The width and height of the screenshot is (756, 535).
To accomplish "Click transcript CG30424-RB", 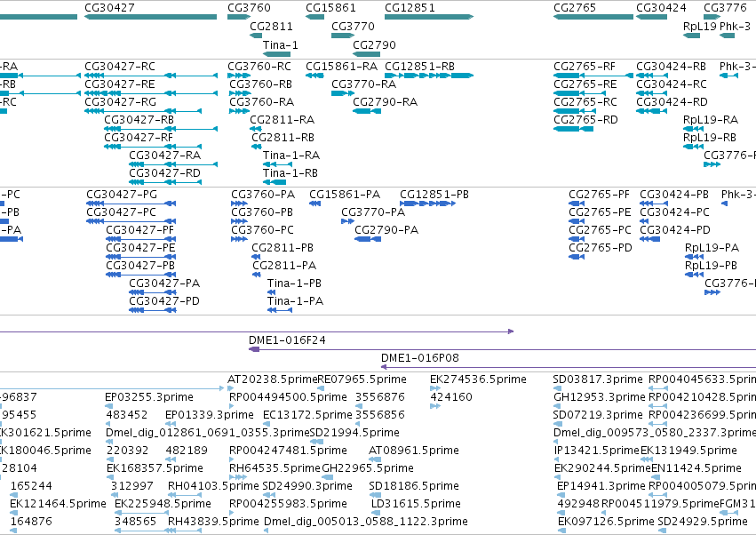I will [671, 66].
